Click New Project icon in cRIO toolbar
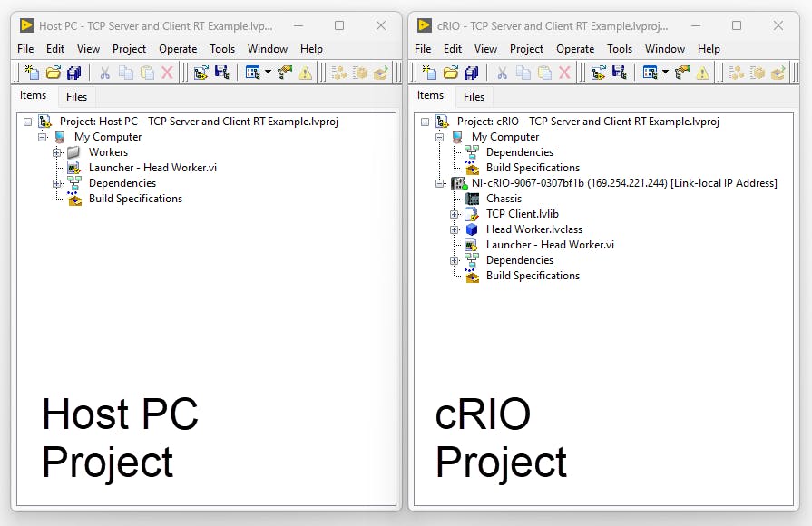812x526 pixels. (429, 73)
